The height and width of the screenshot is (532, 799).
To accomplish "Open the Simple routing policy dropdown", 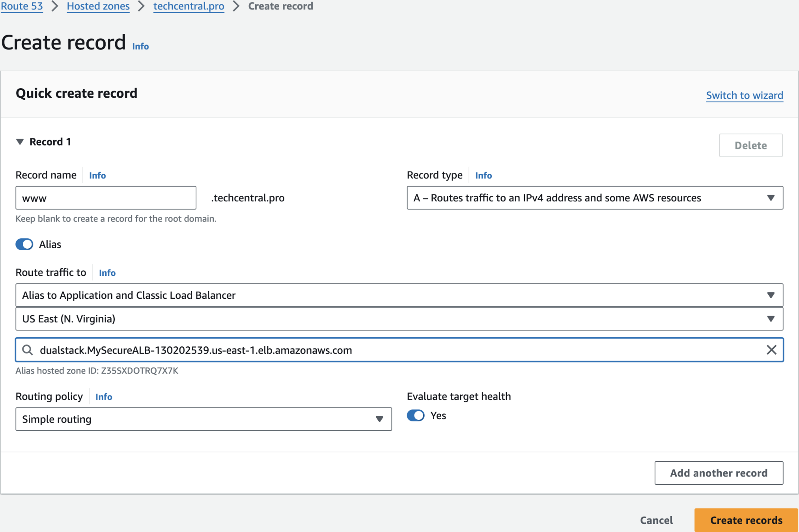I will pos(203,419).
